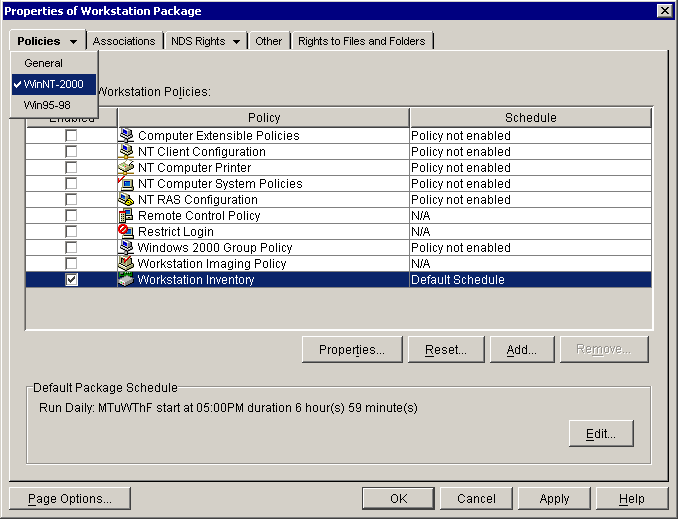Open the Help button
678x519 pixels.
[632, 499]
